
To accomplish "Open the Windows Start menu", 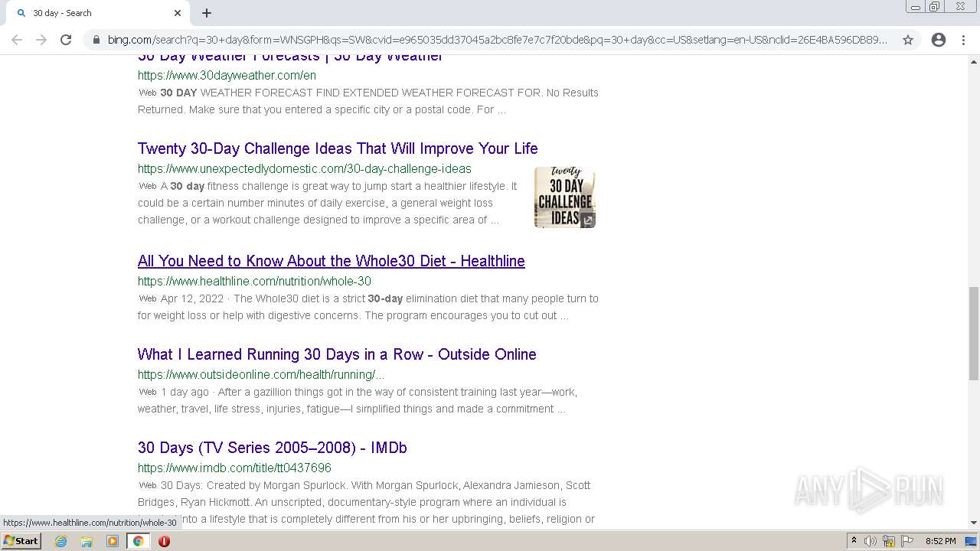I will point(21,540).
